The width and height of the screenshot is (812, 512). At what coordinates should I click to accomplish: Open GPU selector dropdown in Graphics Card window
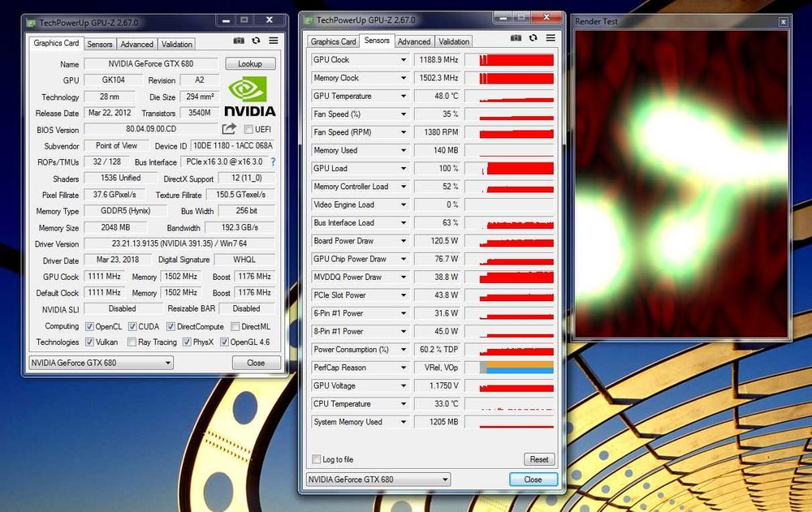[x=101, y=363]
